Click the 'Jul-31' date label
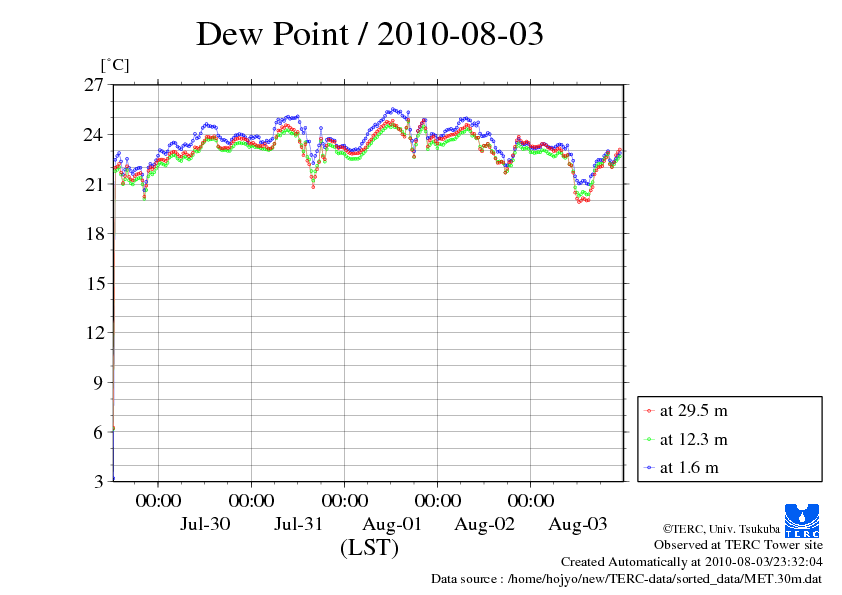 299,524
